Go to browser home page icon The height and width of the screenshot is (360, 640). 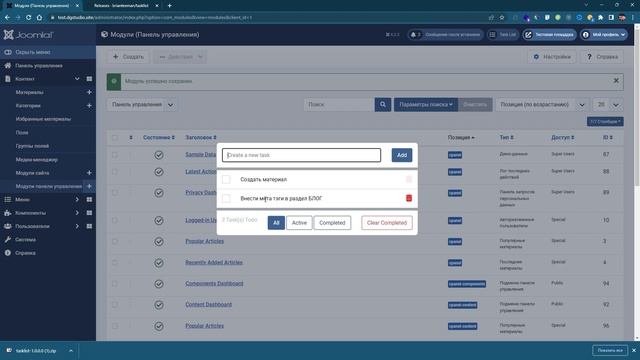[39, 18]
